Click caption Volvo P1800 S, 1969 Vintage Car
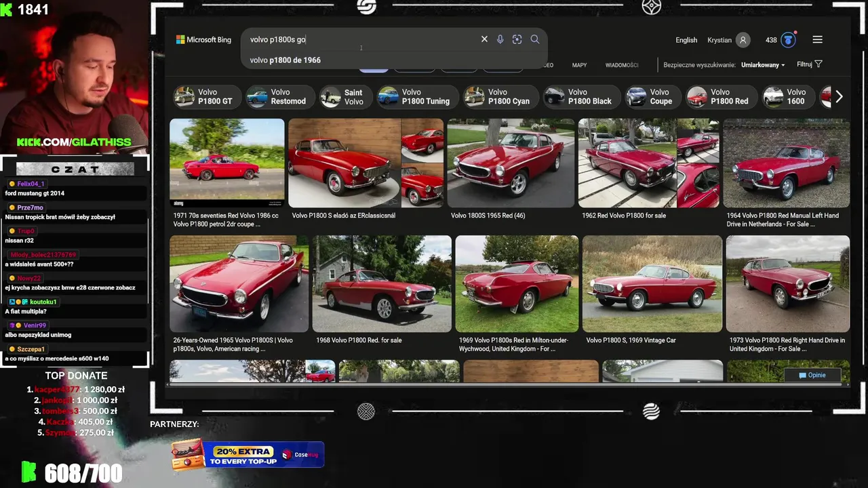The image size is (868, 488). pos(631,340)
